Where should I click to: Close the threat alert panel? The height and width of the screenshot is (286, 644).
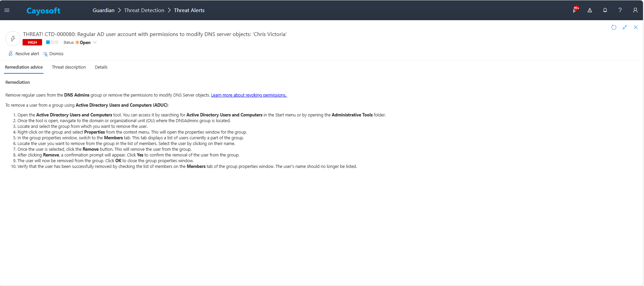(636, 27)
